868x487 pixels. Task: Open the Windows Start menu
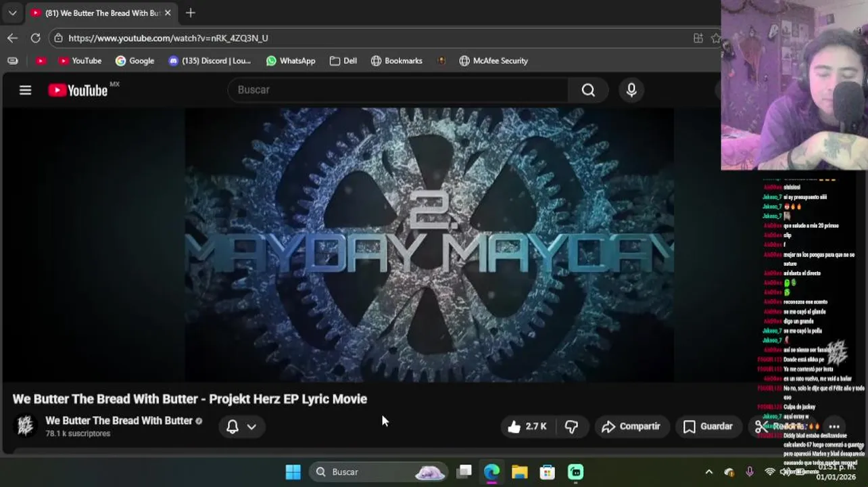(293, 472)
